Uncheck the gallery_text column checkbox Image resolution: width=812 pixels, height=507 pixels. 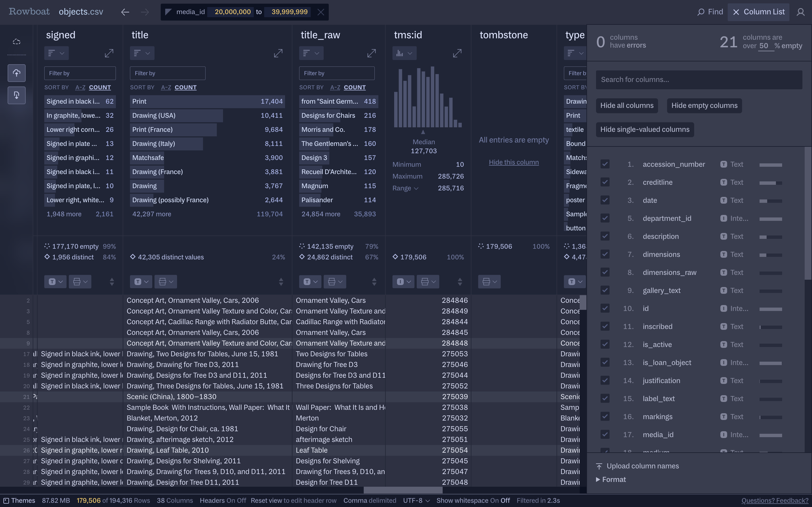(x=605, y=290)
